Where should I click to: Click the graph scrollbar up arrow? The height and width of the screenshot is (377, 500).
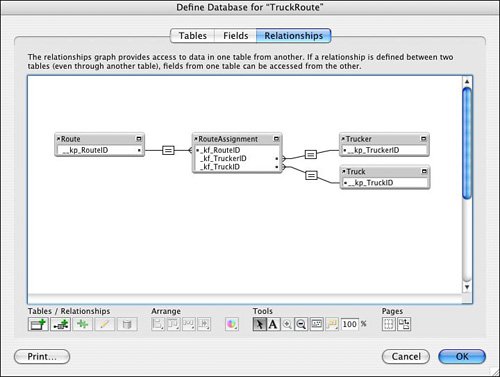pyautogui.click(x=467, y=82)
